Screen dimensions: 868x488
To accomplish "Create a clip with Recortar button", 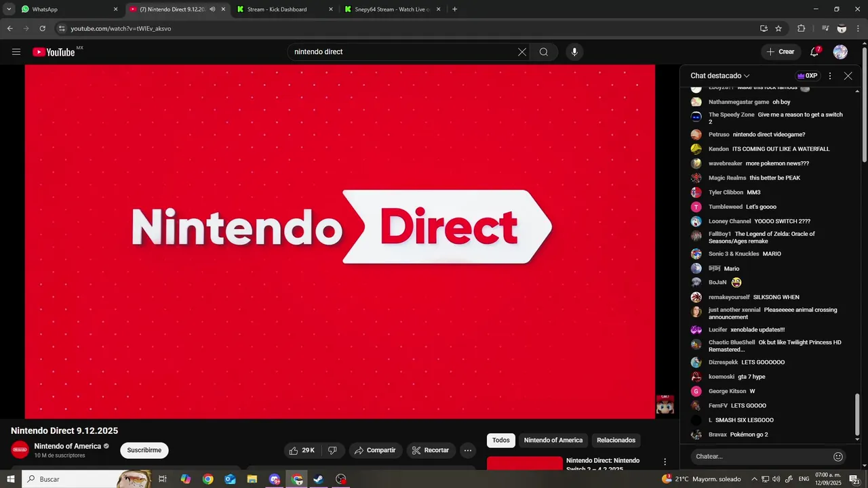I will [x=431, y=450].
